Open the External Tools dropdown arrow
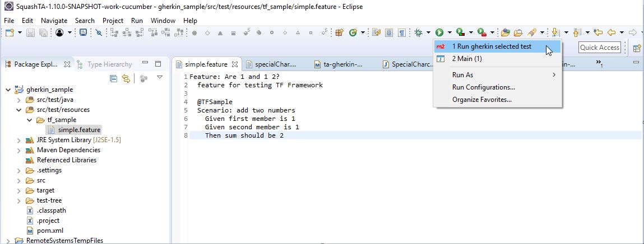This screenshot has width=644, height=244. coord(492,32)
